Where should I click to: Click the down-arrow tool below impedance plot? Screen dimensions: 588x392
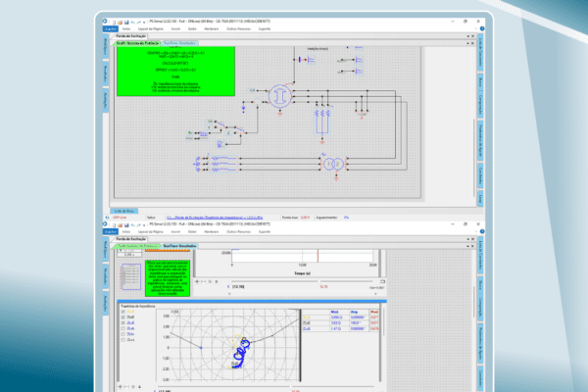click(139, 387)
